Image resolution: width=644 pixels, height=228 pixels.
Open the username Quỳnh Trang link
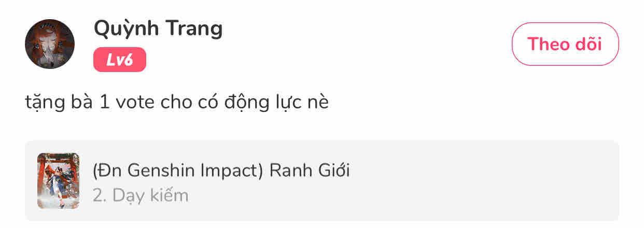158,29
